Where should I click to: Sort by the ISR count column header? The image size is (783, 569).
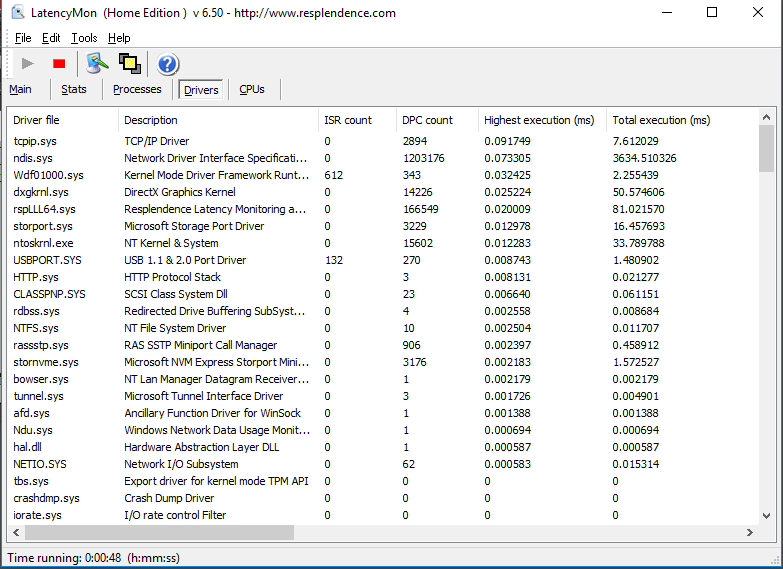(348, 120)
